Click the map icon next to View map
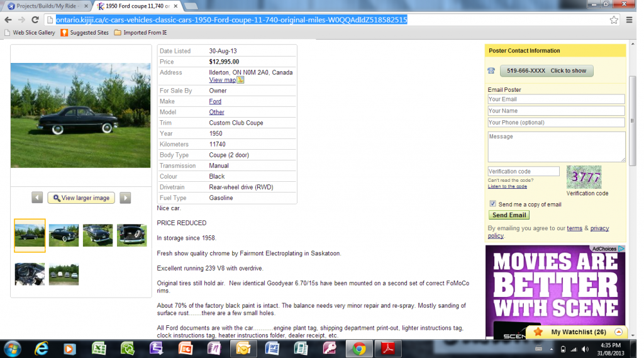The image size is (644, 358). coord(240,80)
